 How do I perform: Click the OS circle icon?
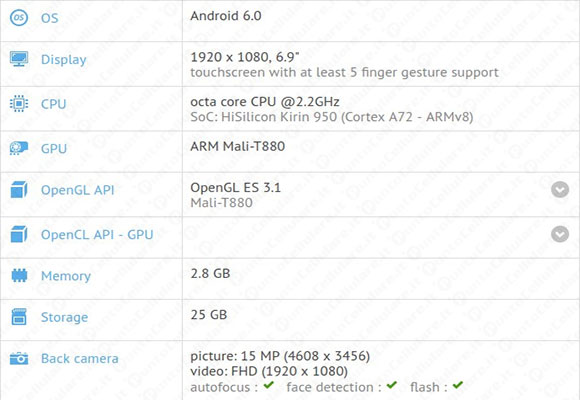pyautogui.click(x=18, y=17)
